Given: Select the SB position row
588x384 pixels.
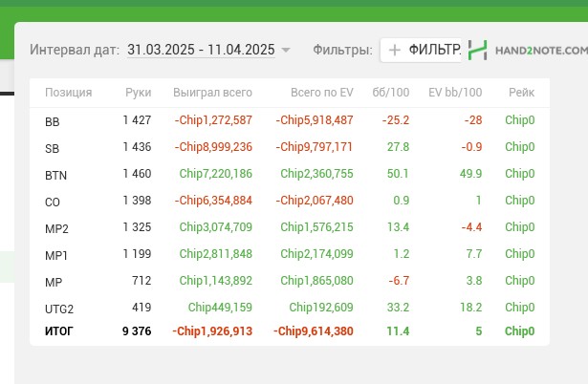Looking at the screenshot, I should point(52,148).
